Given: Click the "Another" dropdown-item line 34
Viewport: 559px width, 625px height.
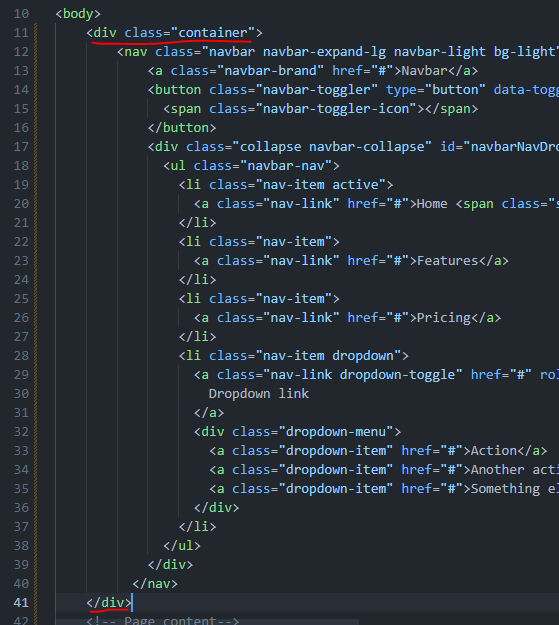Looking at the screenshot, I should pyautogui.click(x=384, y=470).
